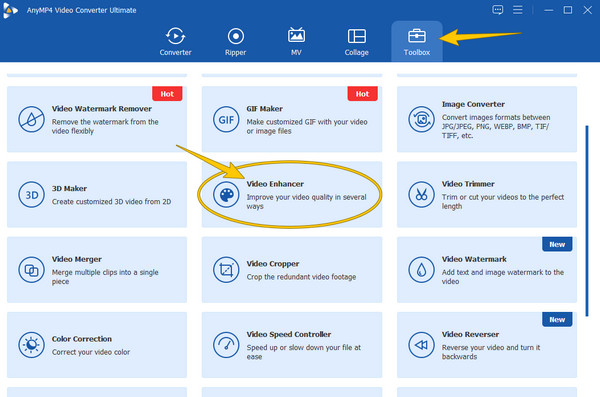This screenshot has height=397, width=600.
Task: Click 'Speed up or slow down your file' text
Action: [x=303, y=352]
